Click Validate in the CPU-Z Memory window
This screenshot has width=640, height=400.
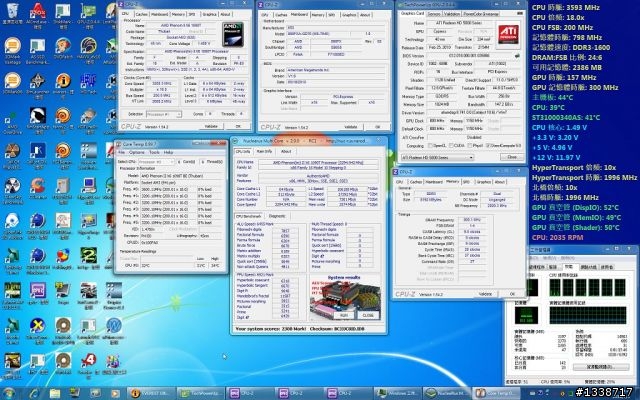click(x=485, y=294)
